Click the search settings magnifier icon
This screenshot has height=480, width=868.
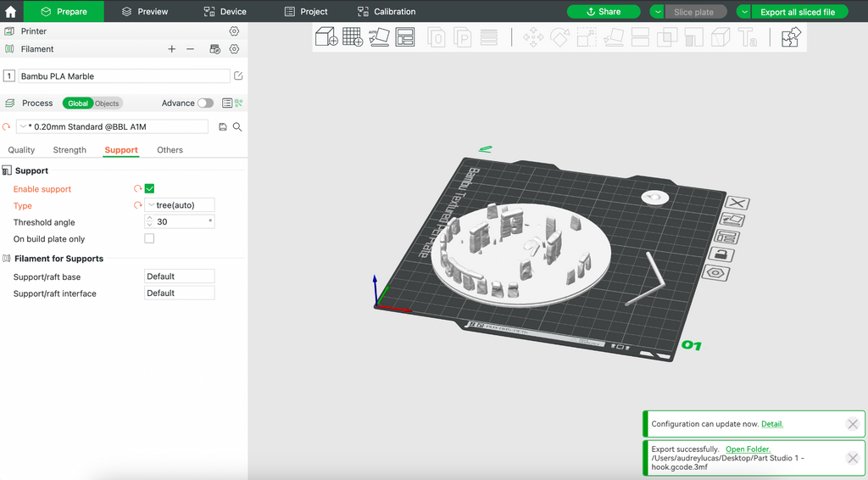tap(237, 126)
